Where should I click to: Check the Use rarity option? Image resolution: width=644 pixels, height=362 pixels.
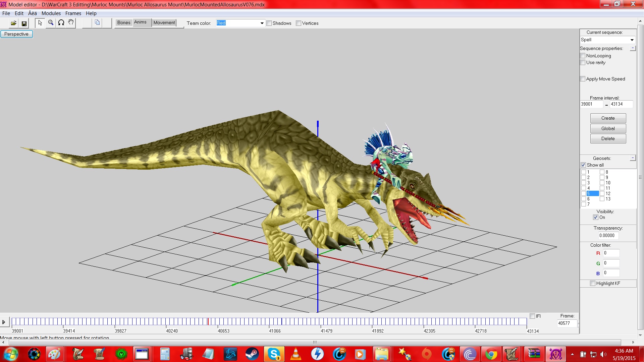pos(583,62)
